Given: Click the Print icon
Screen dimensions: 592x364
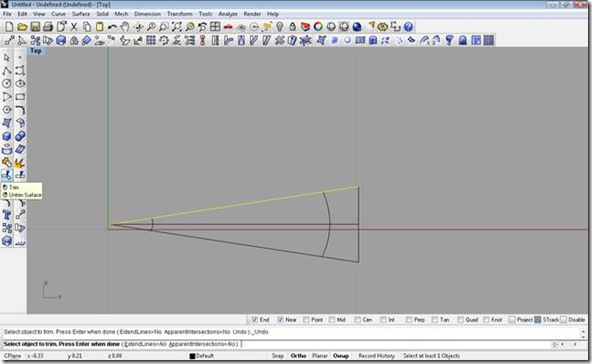Looking at the screenshot, I should click(48, 26).
